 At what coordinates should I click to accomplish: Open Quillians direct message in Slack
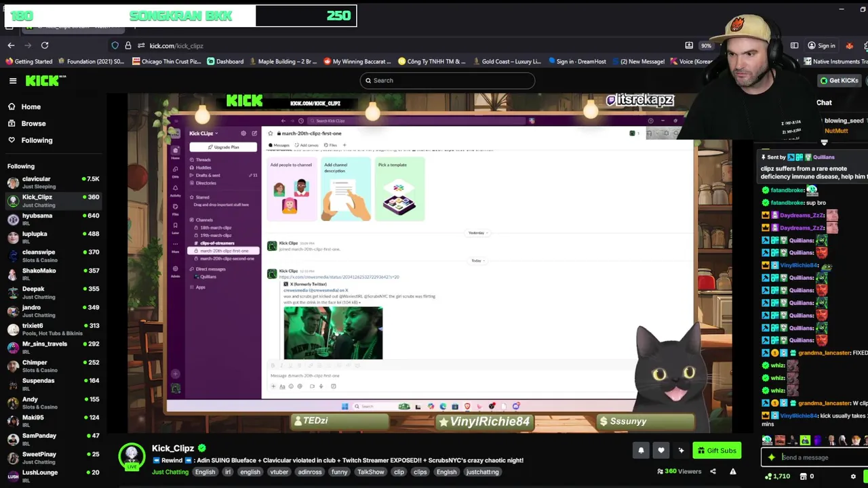(208, 277)
